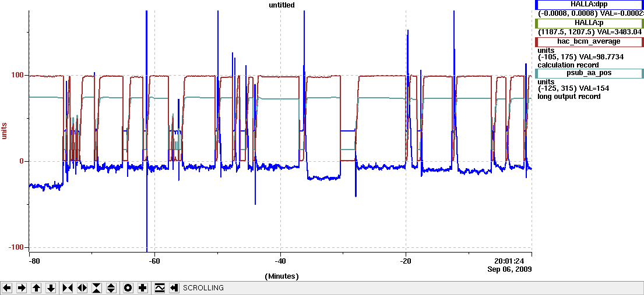This screenshot has height=295, width=644.
Task: Shift the plot up with the up arrow
Action: pos(36,288)
